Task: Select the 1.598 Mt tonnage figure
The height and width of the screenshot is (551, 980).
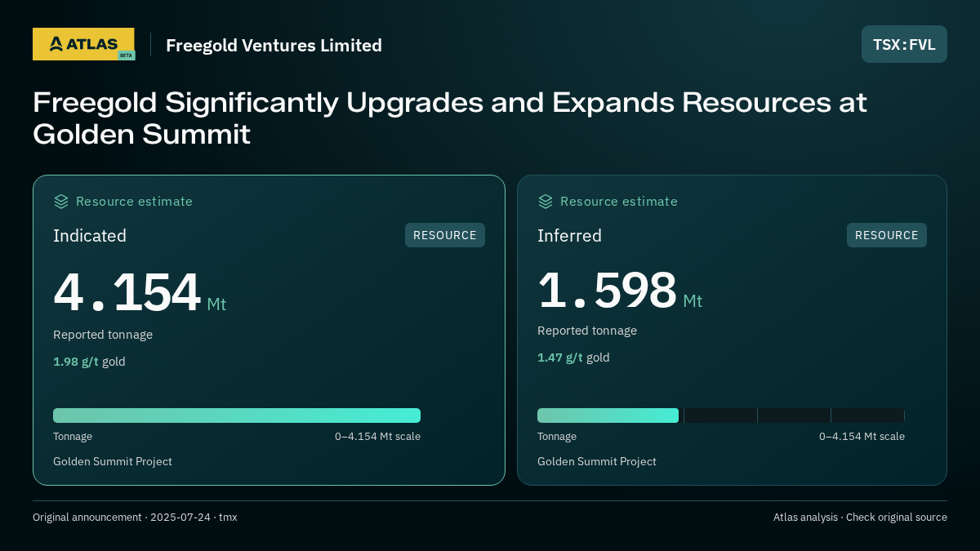Action: 620,291
